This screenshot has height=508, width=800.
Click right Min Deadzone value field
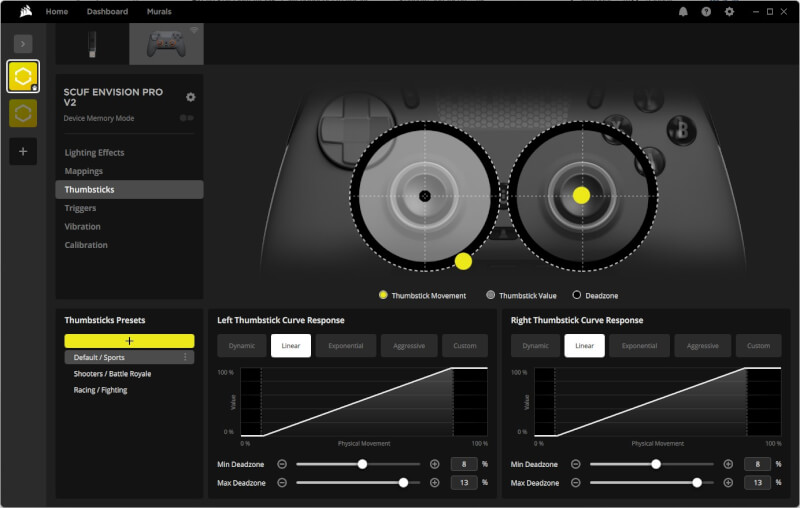click(758, 464)
